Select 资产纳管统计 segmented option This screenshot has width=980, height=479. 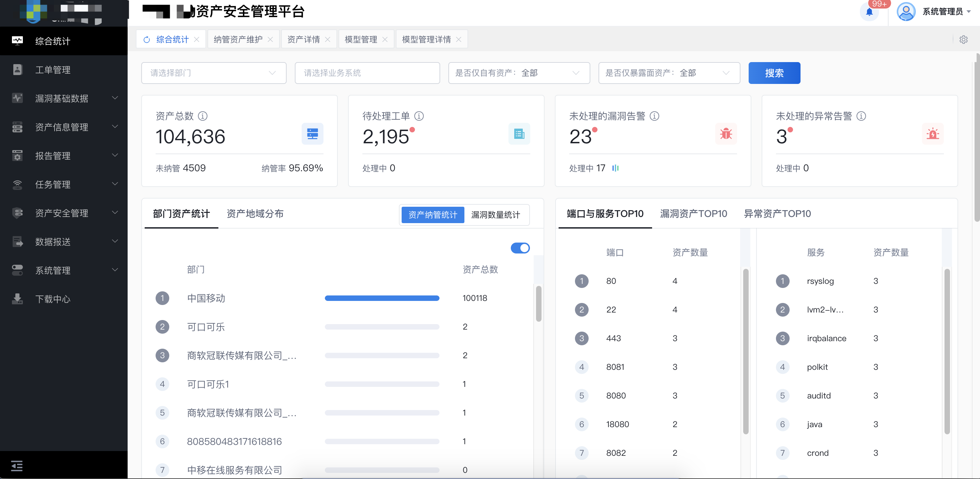click(x=433, y=215)
